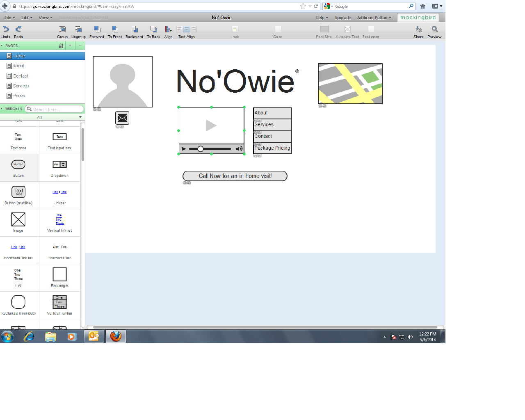Pick the Dropdown widget
The image size is (525, 420).
click(59, 168)
